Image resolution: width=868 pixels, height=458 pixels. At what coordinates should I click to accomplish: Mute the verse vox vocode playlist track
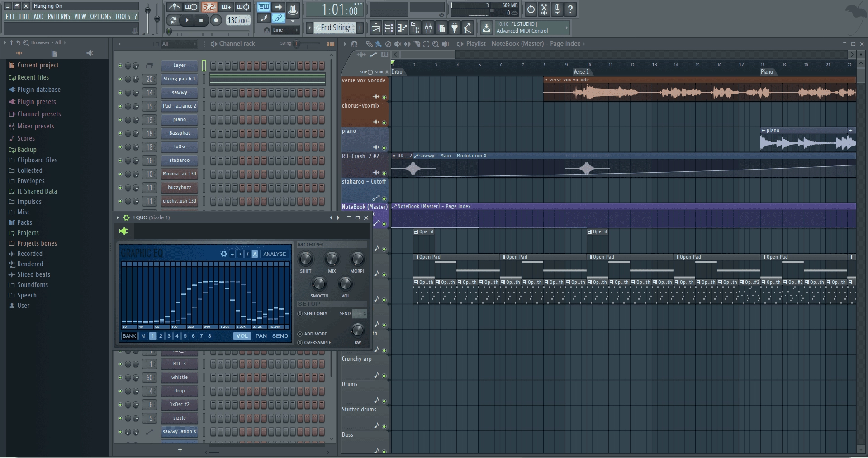pos(384,97)
